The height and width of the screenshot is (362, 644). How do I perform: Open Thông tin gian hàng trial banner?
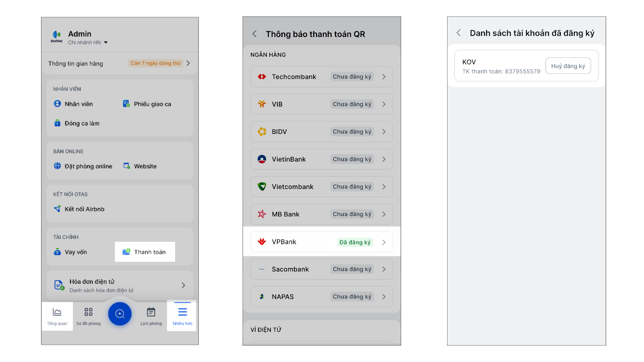[120, 63]
